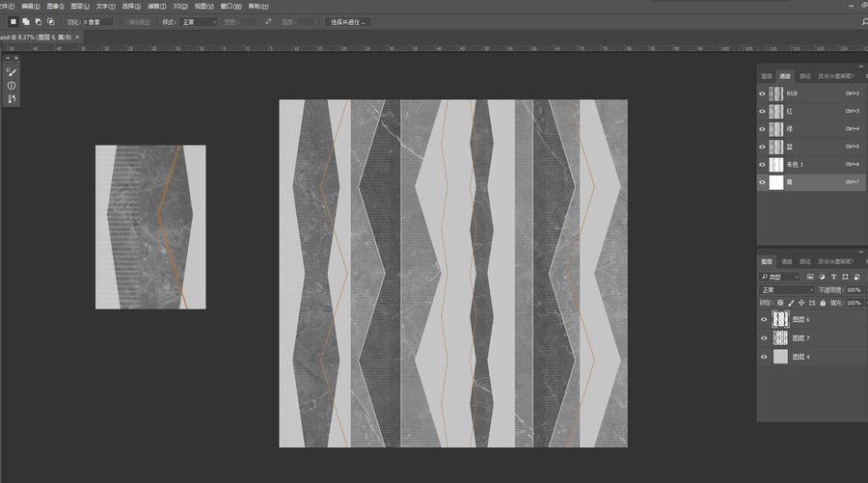Switch to 通道 tab in lower panel
Image resolution: width=868 pixels, height=483 pixels.
(x=787, y=261)
